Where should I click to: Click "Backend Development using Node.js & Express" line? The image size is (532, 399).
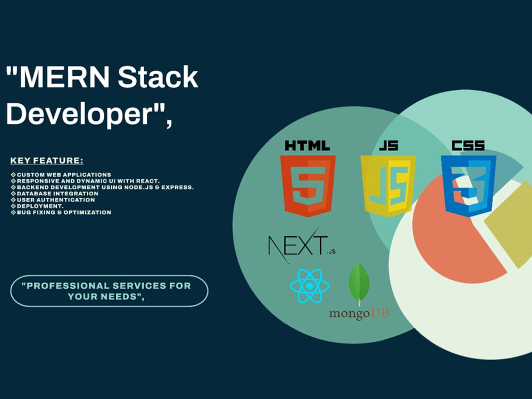(x=103, y=187)
